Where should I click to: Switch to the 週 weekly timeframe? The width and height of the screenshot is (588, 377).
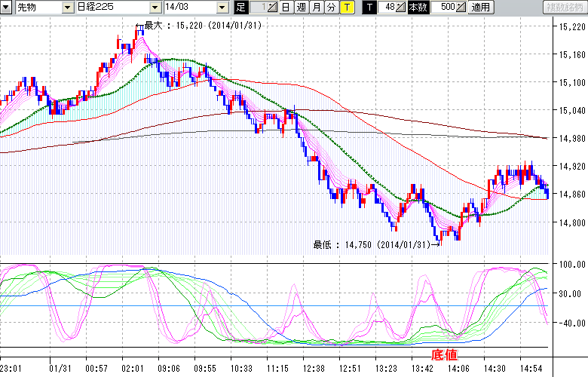[x=301, y=8]
